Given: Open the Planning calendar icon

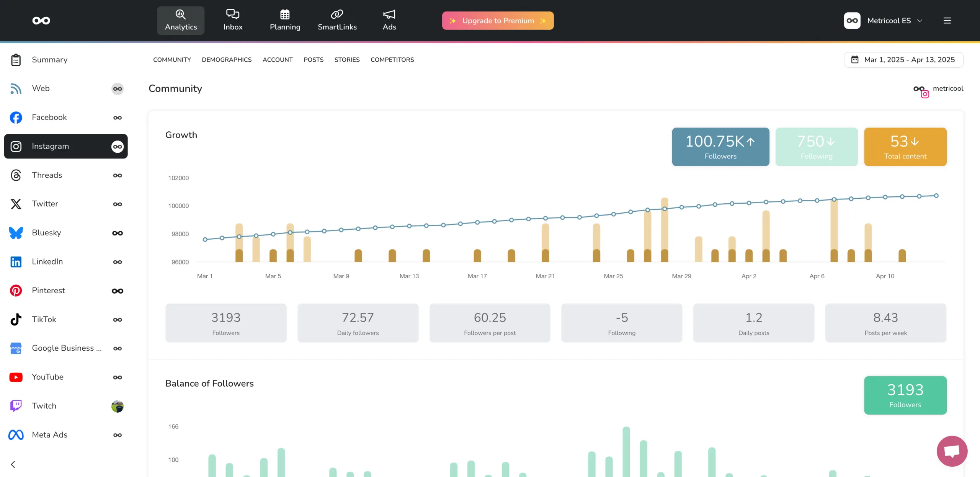Looking at the screenshot, I should click(x=285, y=15).
